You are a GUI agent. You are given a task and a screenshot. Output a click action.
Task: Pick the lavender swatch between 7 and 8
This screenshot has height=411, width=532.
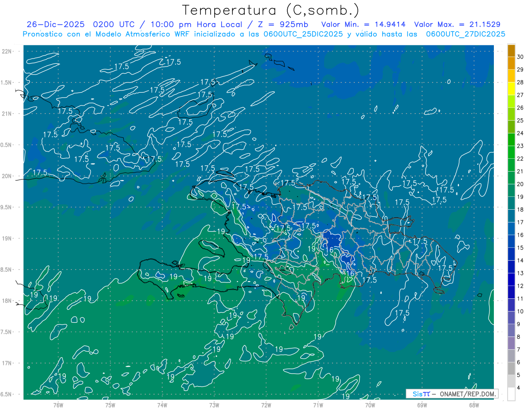pyautogui.click(x=511, y=343)
